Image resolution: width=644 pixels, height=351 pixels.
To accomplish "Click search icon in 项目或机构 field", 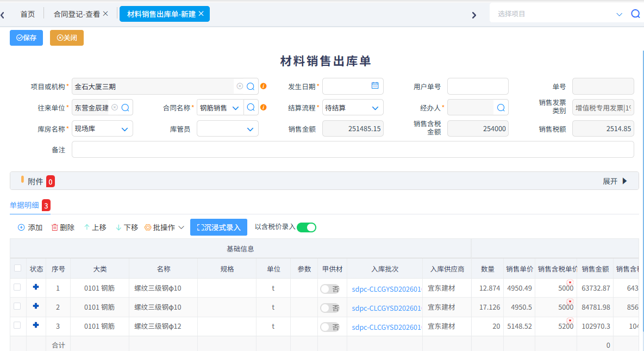I will [251, 87].
